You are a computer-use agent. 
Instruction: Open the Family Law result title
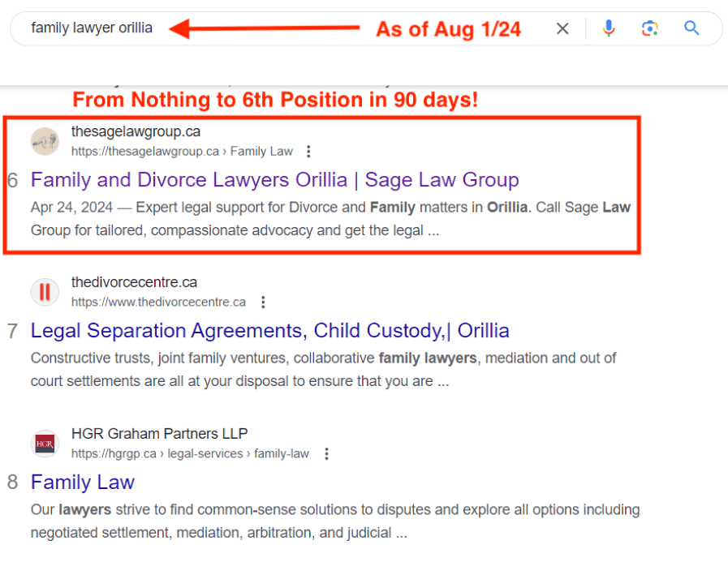[83, 483]
